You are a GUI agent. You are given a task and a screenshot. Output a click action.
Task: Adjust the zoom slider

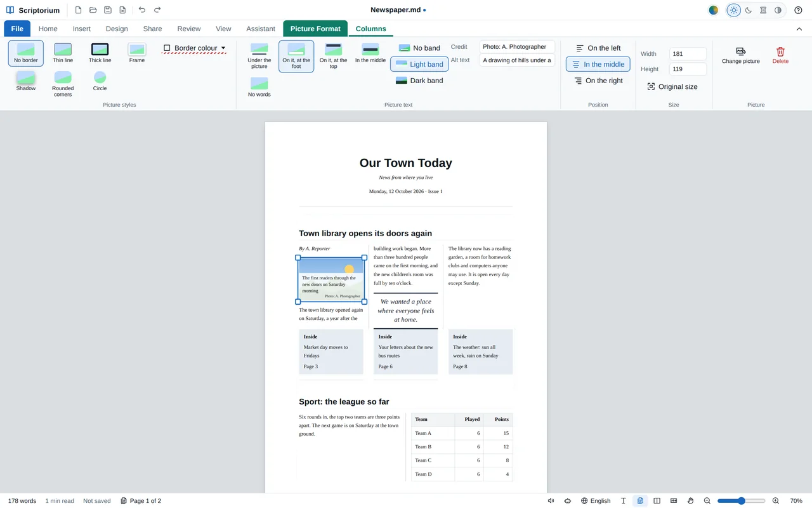741,501
